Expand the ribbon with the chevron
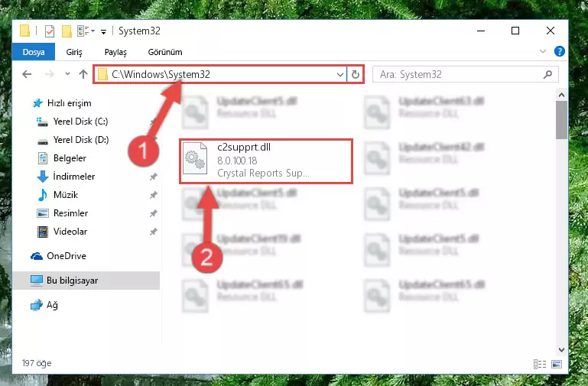 click(543, 51)
